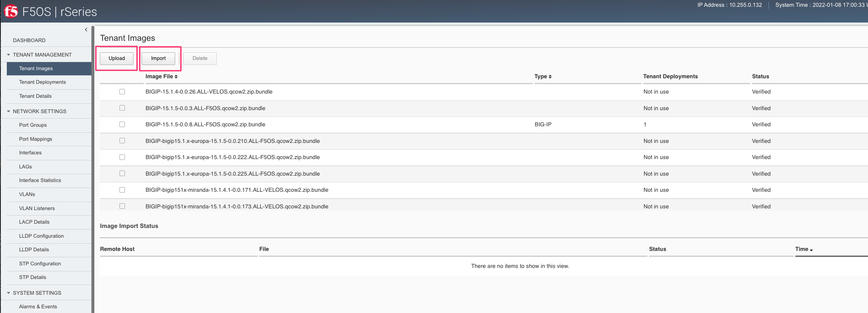Click the Status column header in images table
This screenshot has width=868, height=313.
[760, 77]
